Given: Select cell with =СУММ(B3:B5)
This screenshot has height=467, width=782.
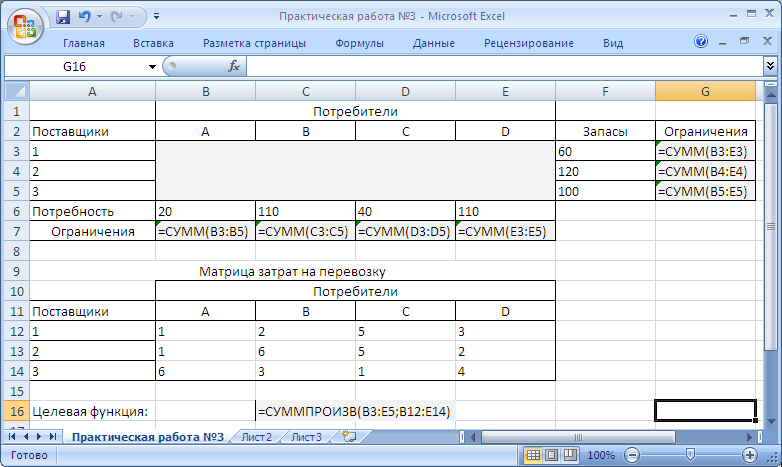Looking at the screenshot, I should tap(205, 231).
